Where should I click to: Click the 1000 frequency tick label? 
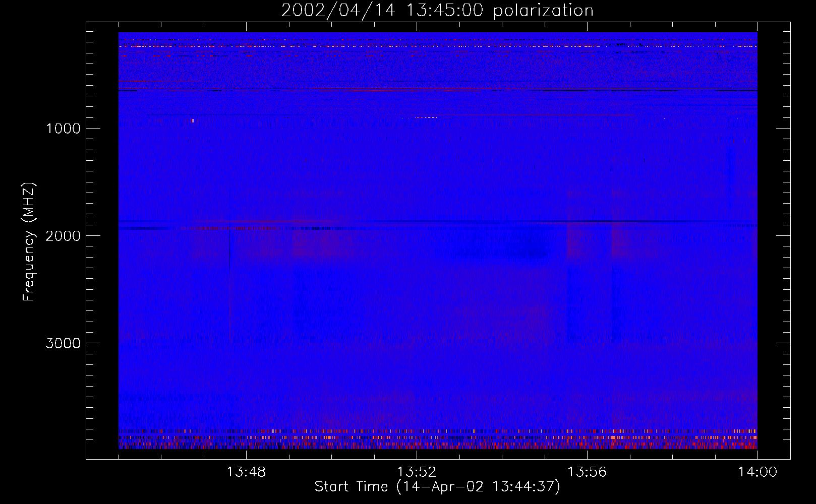click(63, 129)
